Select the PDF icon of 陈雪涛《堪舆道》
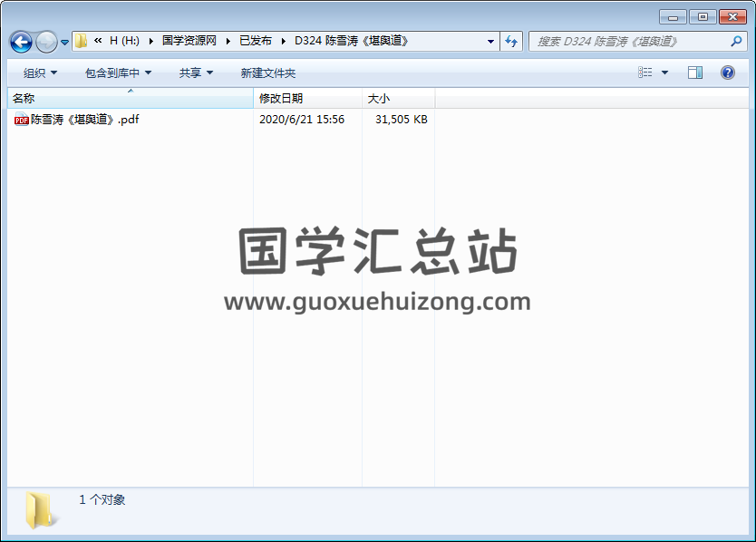 (21, 119)
